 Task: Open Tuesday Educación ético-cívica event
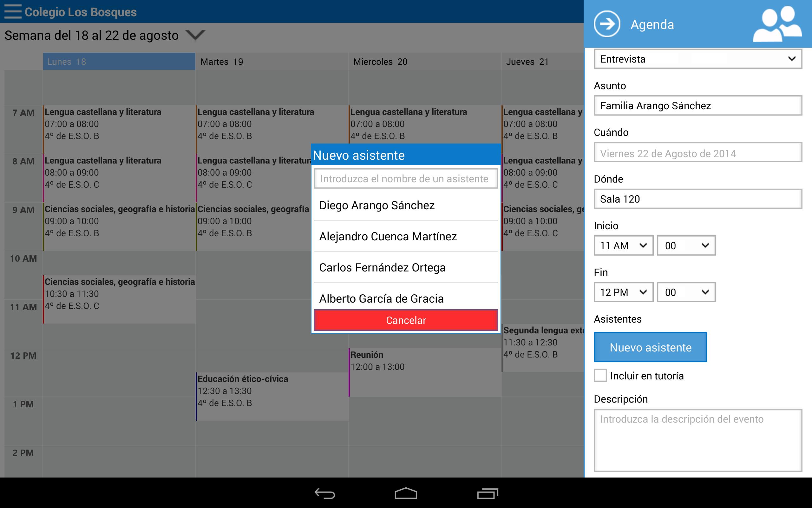pos(272,397)
